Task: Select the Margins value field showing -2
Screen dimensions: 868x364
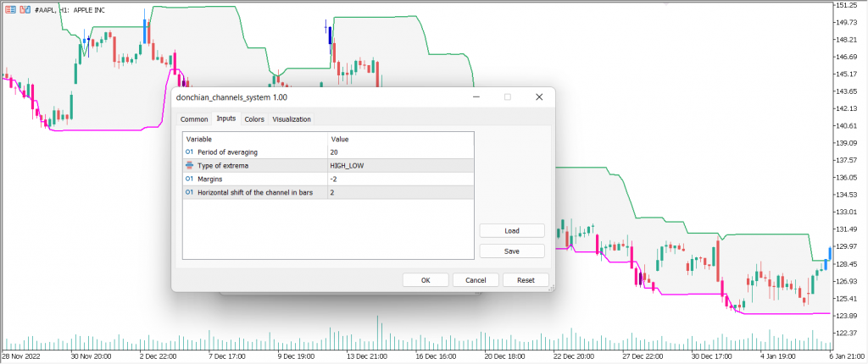Action: point(398,179)
